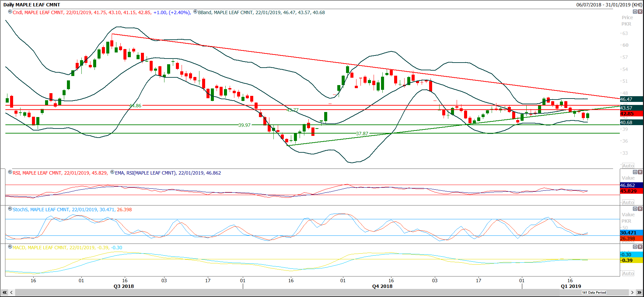644x297 pixels.
Task: Click the date range '06/07/2018 - 31/01/2019 (KHI)'
Action: 609,5
